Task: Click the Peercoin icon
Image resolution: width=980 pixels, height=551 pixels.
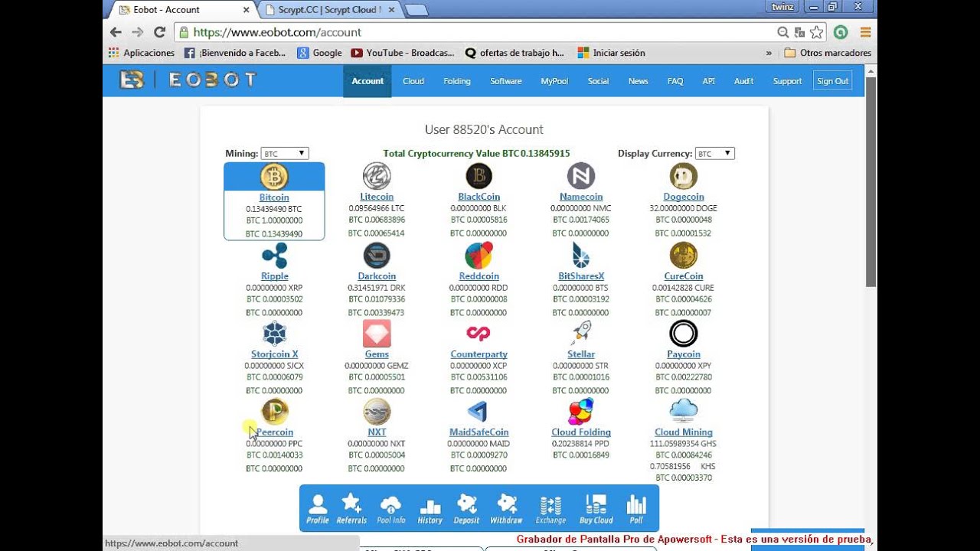Action: pyautogui.click(x=274, y=412)
